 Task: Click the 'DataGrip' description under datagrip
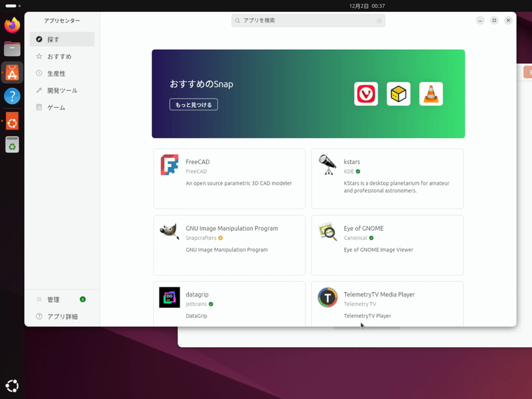coord(196,316)
